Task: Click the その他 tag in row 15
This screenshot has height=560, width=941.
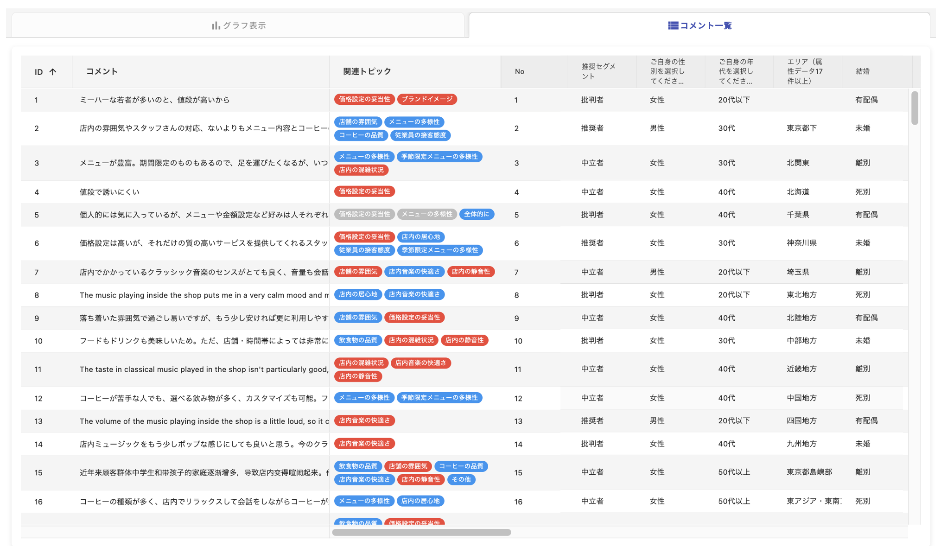Action: 461,479
